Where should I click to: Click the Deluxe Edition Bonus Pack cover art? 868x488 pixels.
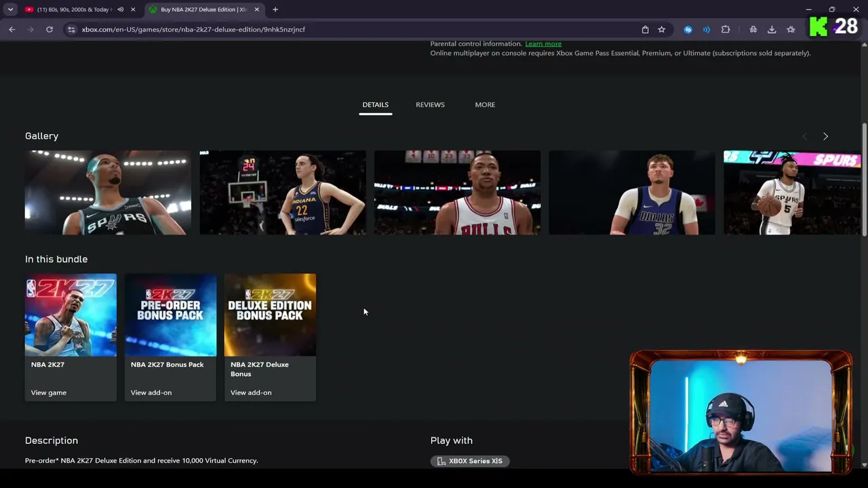pos(270,314)
